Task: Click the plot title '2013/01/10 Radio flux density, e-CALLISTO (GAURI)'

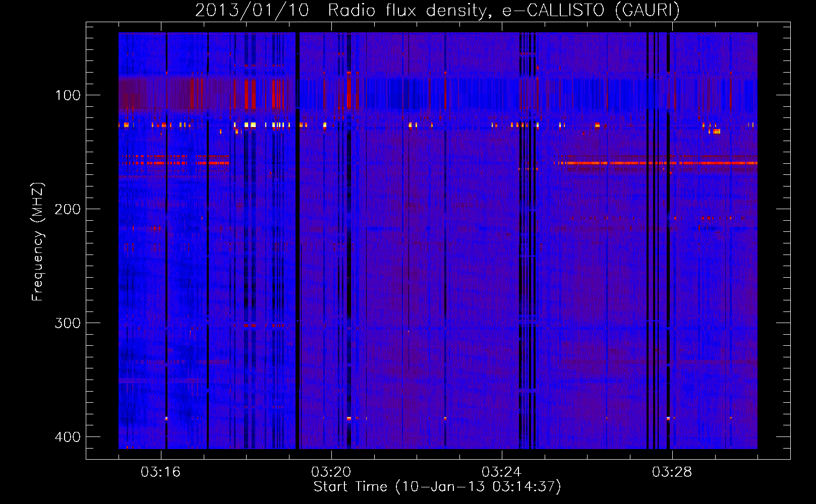Action: (x=437, y=10)
